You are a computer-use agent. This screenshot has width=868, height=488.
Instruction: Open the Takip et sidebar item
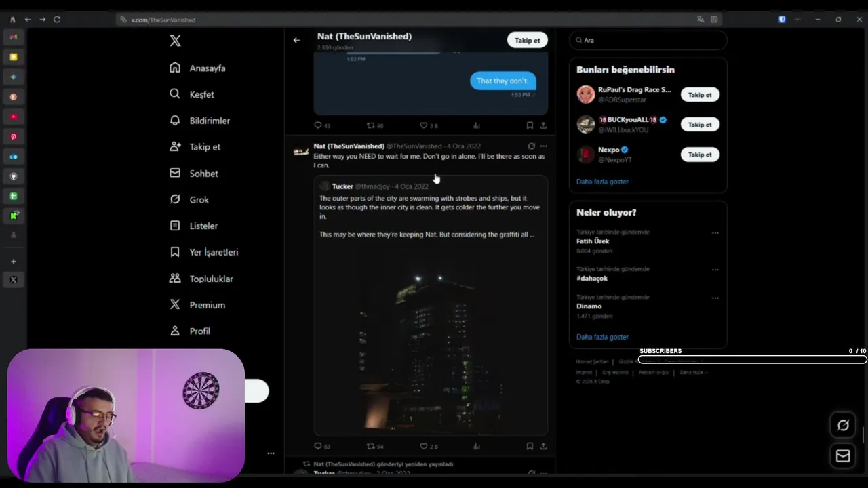(195, 146)
